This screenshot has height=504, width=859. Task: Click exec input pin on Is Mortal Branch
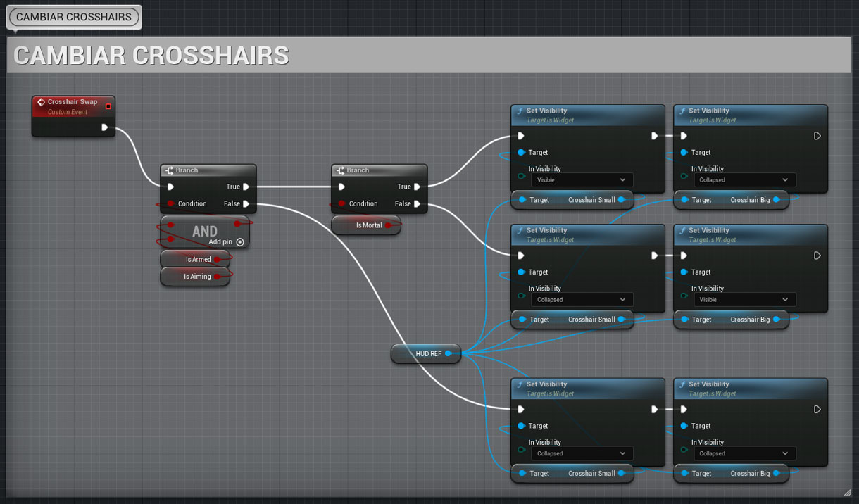click(341, 187)
